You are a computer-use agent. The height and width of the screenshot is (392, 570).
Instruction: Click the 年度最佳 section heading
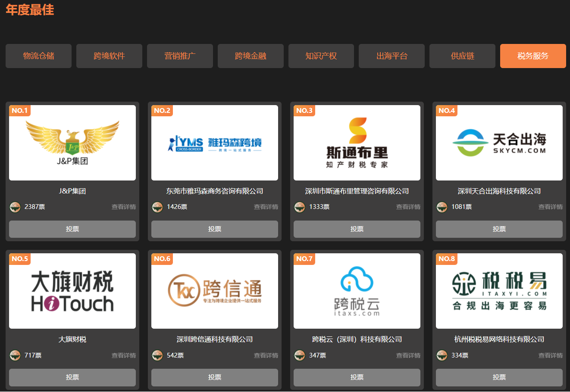click(30, 9)
